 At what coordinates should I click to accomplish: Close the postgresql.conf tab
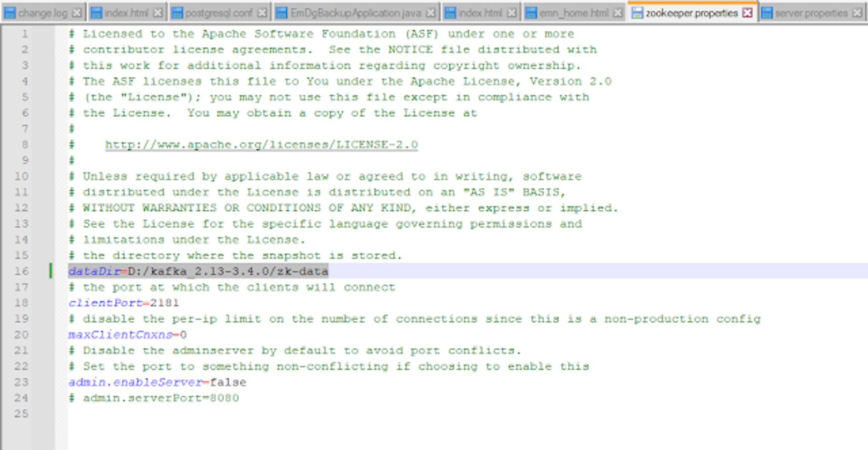click(x=262, y=13)
